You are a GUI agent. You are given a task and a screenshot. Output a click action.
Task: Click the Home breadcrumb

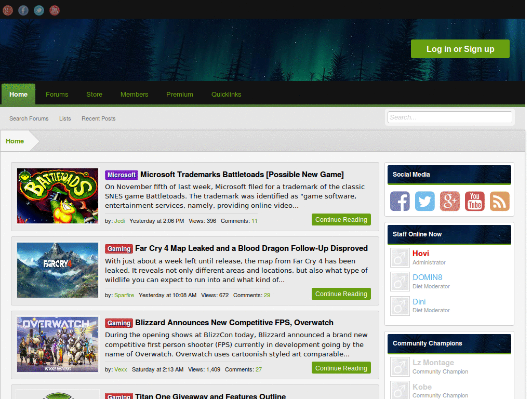click(15, 141)
